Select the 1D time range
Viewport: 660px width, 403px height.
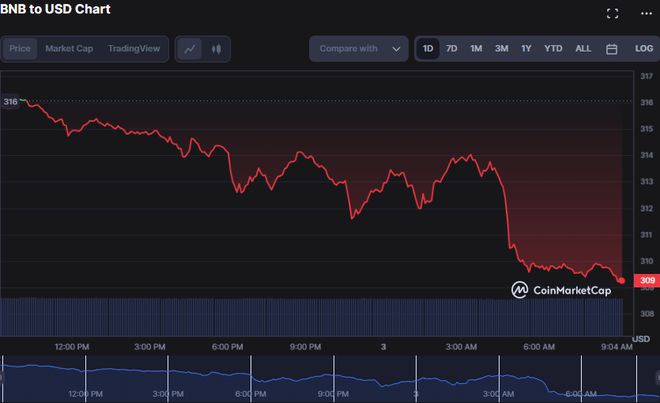click(x=428, y=48)
